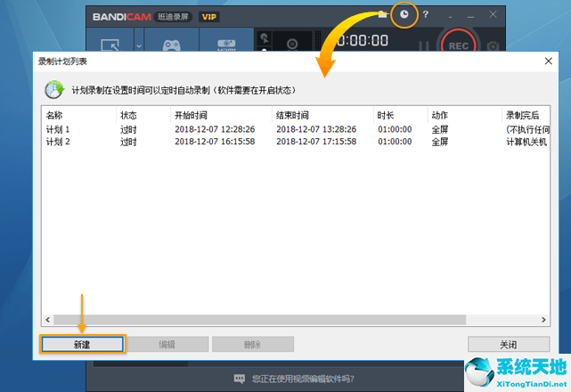
Task: Capture screenshot with the camera icon
Action: tap(494, 46)
